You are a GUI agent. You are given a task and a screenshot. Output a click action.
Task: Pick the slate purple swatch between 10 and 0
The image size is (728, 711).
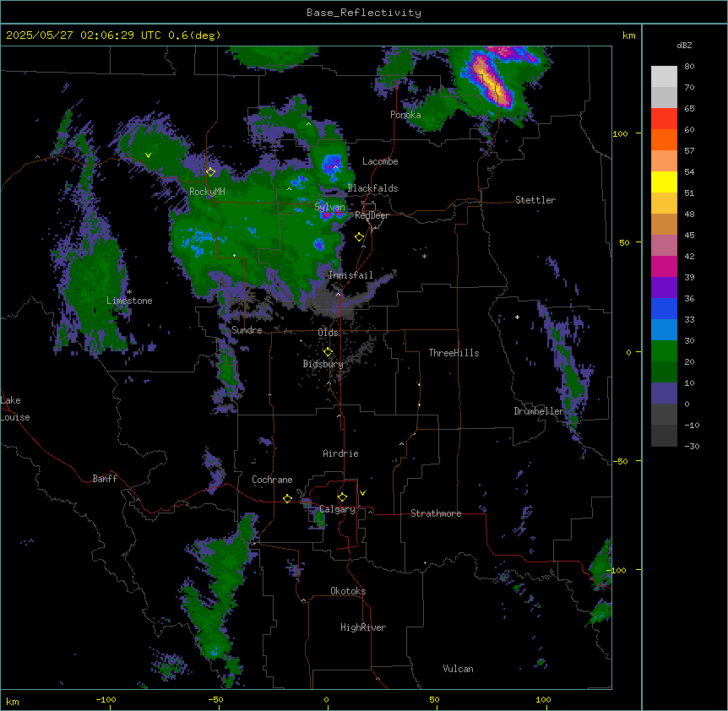click(x=664, y=393)
